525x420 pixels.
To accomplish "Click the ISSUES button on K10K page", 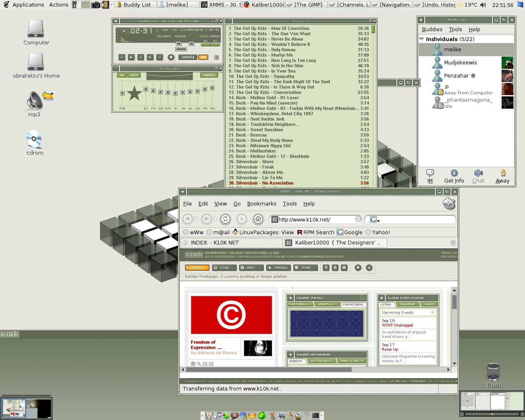I will [x=224, y=267].
